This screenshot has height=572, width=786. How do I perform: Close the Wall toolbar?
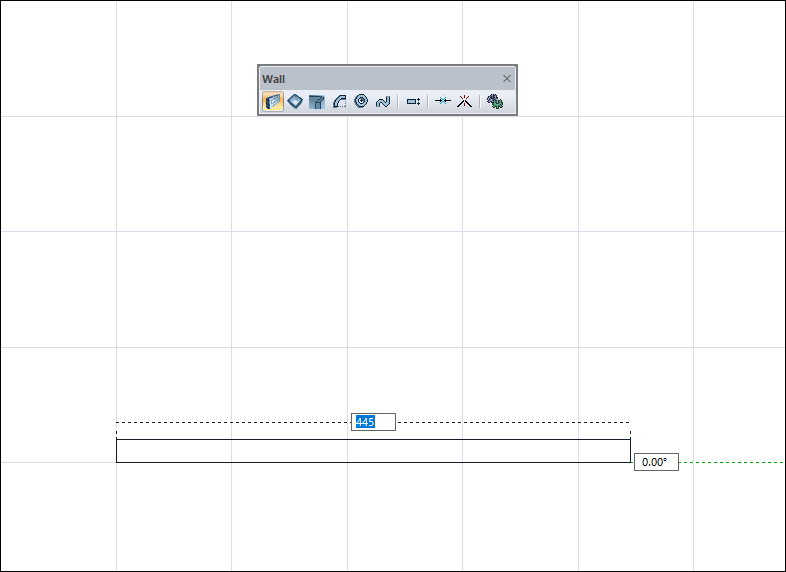tap(506, 79)
